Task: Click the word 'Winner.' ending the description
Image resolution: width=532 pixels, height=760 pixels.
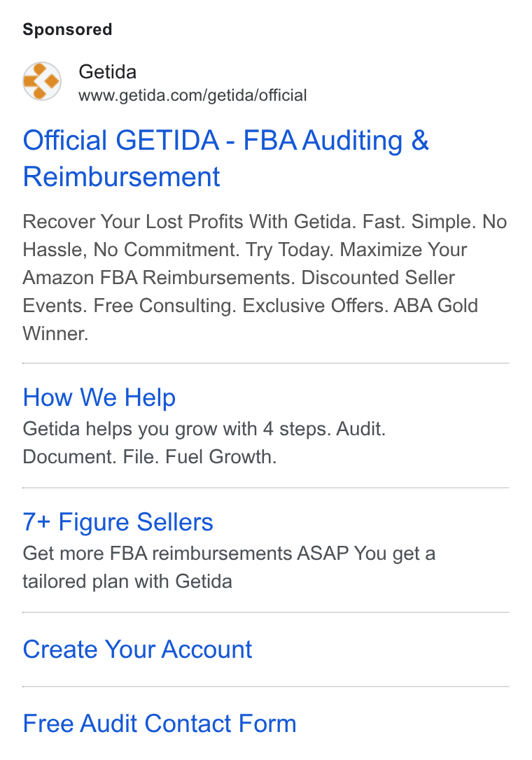Action: tap(55, 334)
